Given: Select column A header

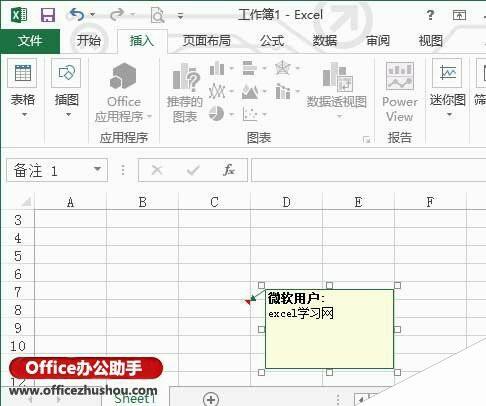Looking at the screenshot, I should [70, 202].
